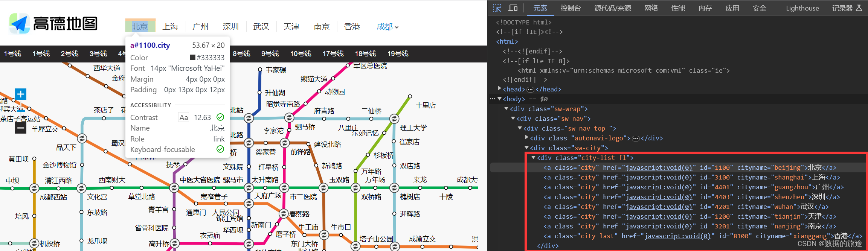Select 香港 in the city list
The width and height of the screenshot is (868, 251).
(x=352, y=27)
